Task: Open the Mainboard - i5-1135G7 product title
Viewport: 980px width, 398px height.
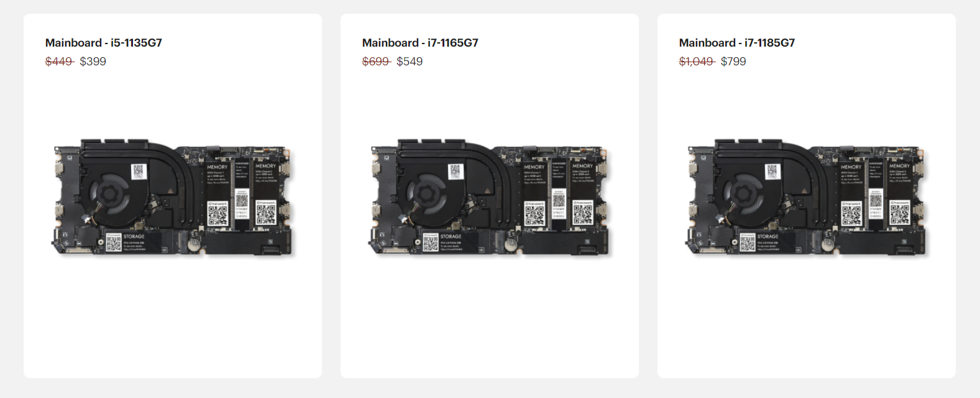Action: (x=104, y=43)
